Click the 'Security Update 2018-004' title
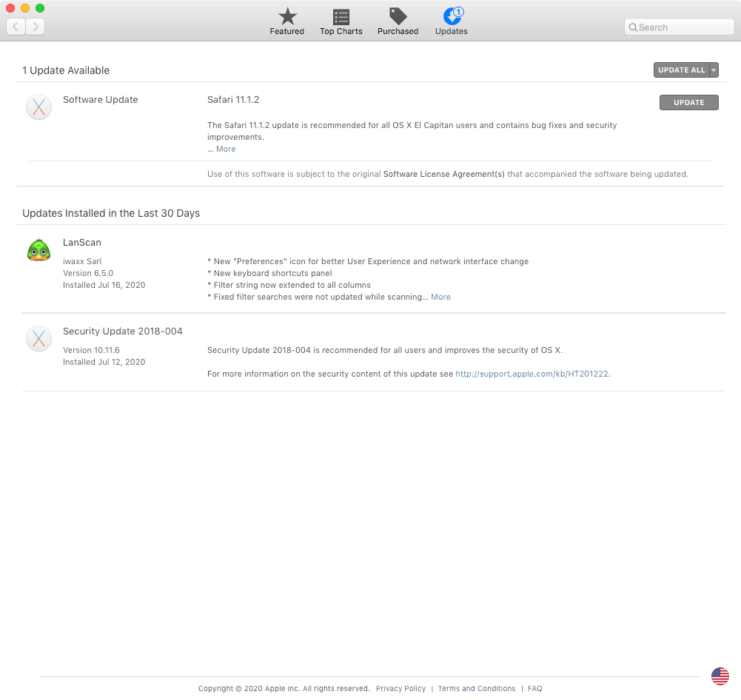 [x=122, y=331]
